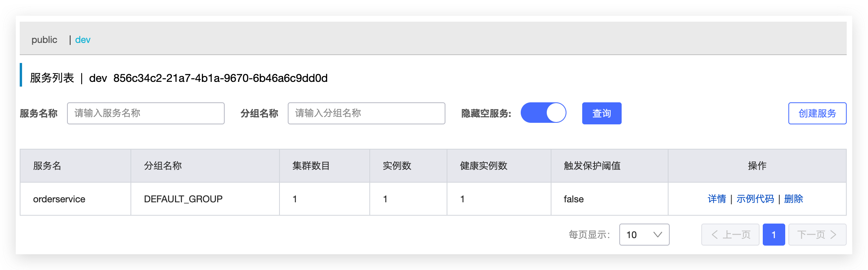
Task: Select page number 1
Action: 774,235
